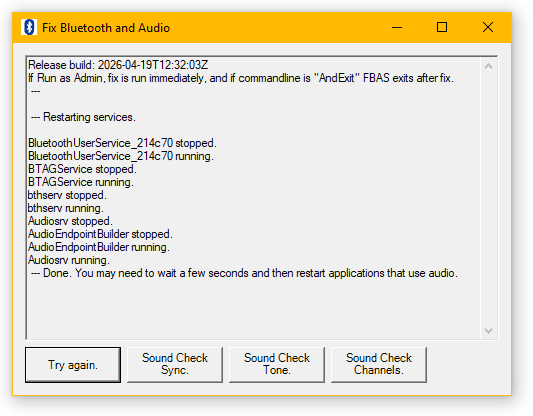This screenshot has height=416, width=533.
Task: Click the Bluetooth icon in the title bar
Action: point(29,27)
